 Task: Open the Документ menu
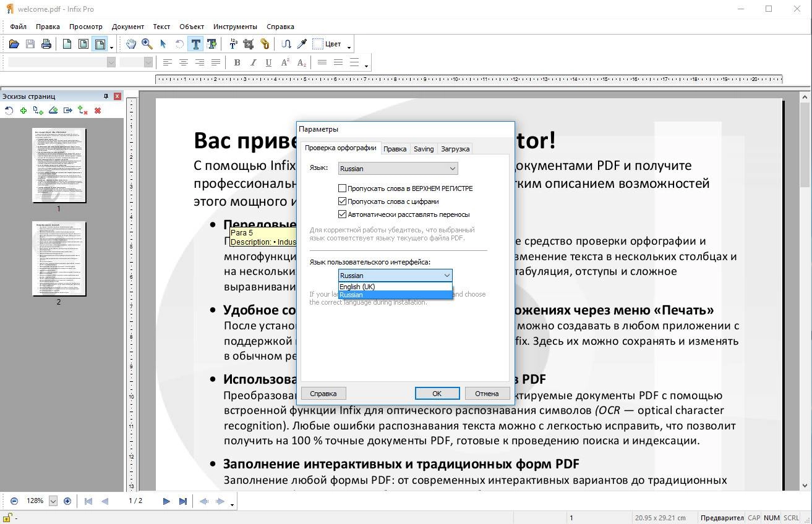coord(128,27)
